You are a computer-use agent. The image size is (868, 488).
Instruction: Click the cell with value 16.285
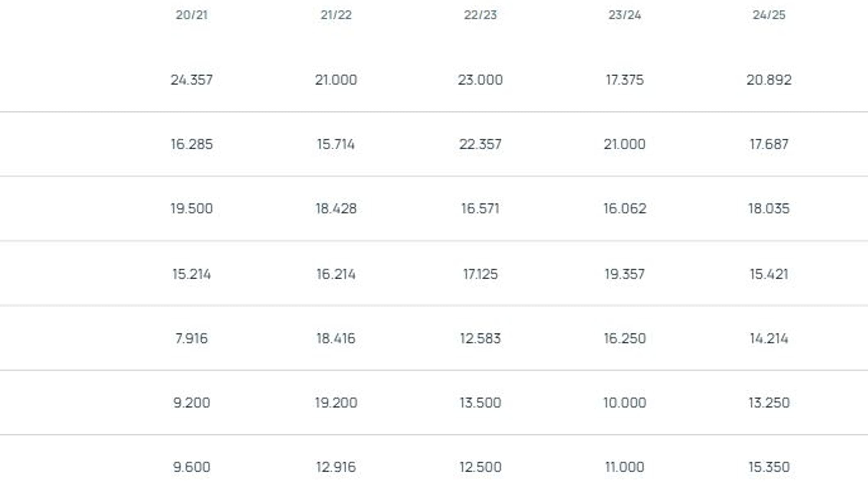192,144
